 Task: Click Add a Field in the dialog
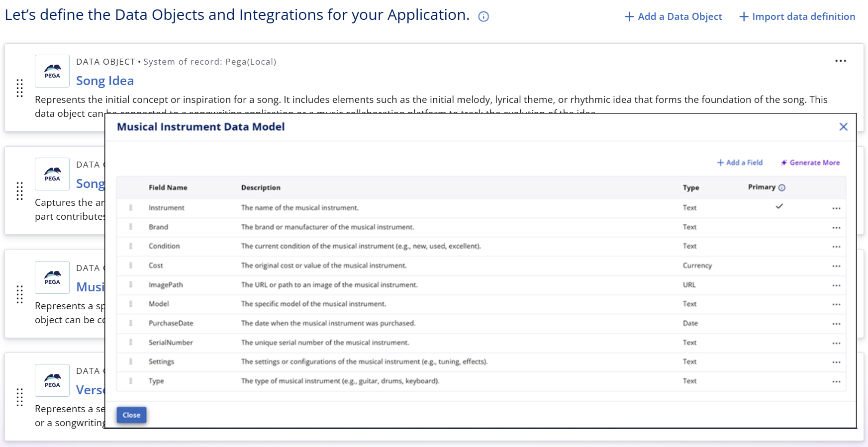[x=740, y=163]
